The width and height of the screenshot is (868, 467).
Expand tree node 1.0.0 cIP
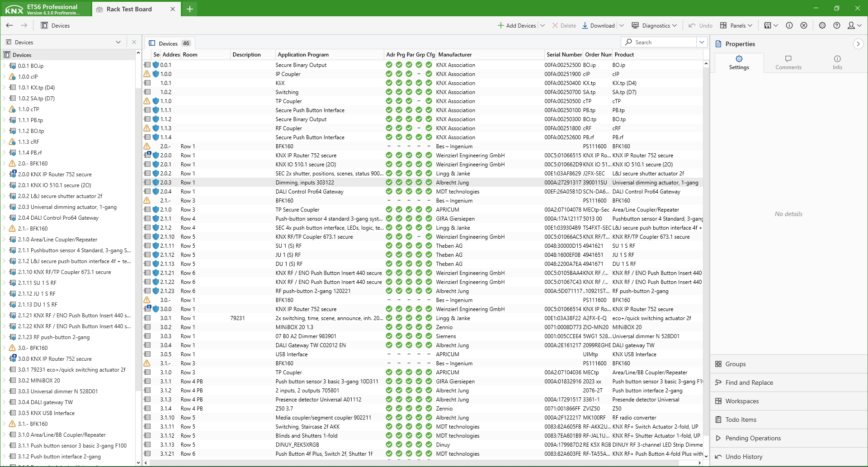click(x=5, y=76)
